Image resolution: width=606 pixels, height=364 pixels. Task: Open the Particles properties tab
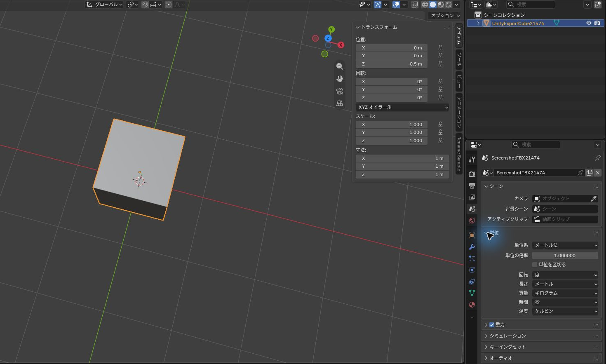[472, 258]
